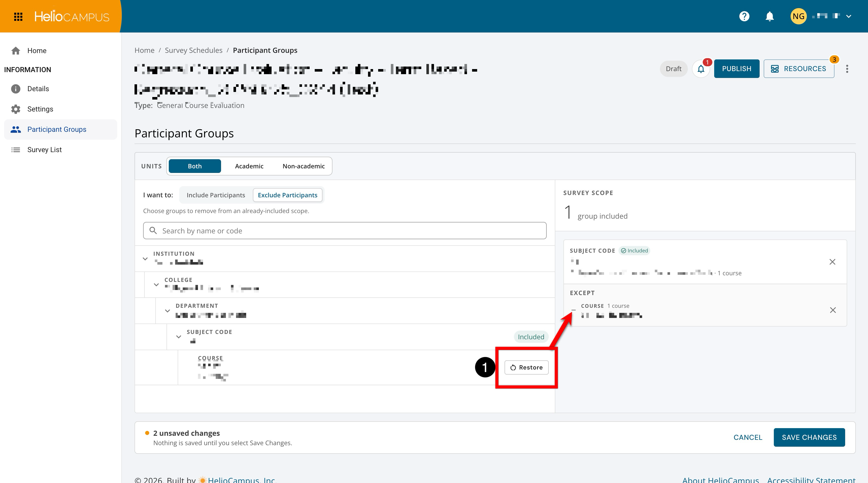Open notifications bell in top bar
This screenshot has height=483, width=868.
coord(770,16)
